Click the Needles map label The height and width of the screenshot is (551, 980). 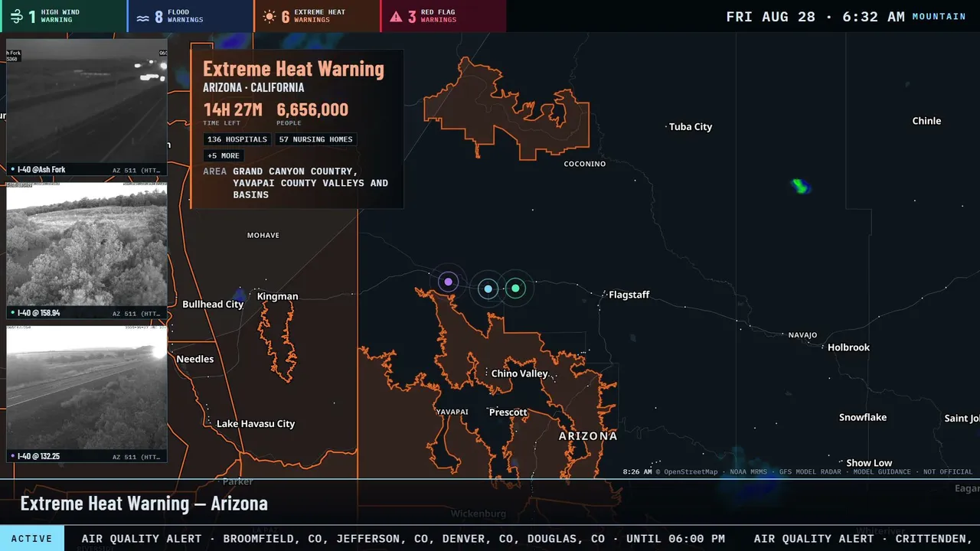coord(195,359)
